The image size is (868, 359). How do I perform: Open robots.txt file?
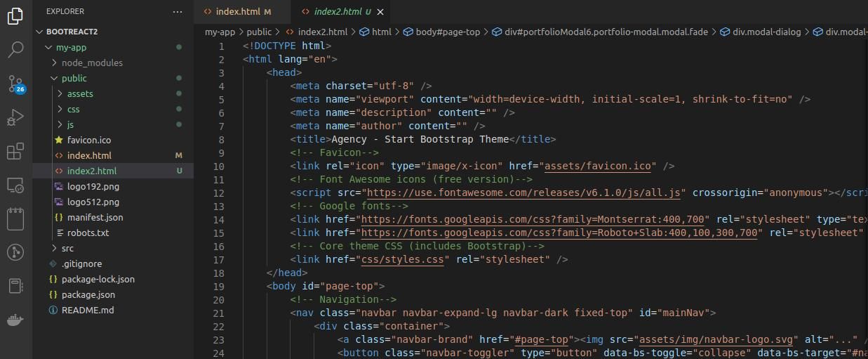point(113,233)
